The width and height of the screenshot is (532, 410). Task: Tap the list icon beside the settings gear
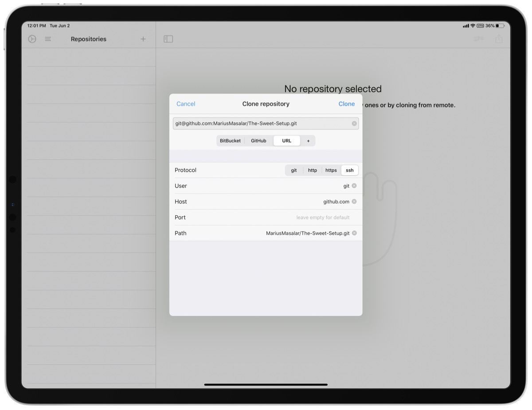[x=48, y=39]
